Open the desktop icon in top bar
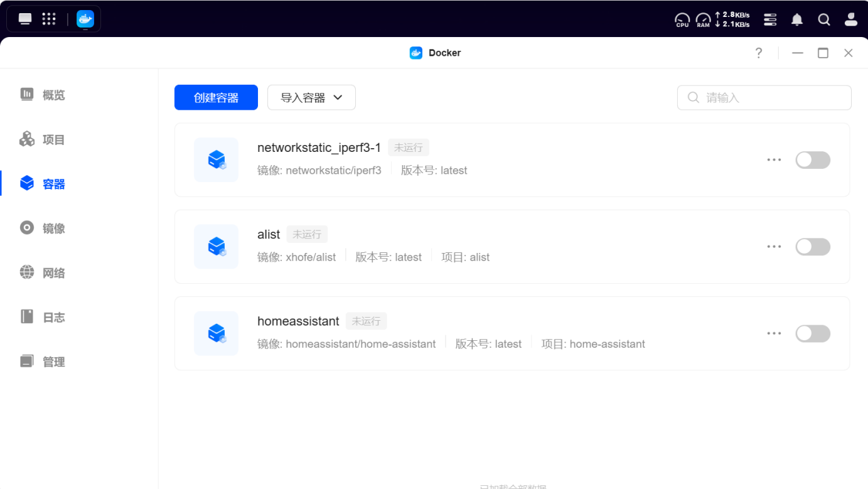Image resolution: width=868 pixels, height=489 pixels. click(25, 19)
